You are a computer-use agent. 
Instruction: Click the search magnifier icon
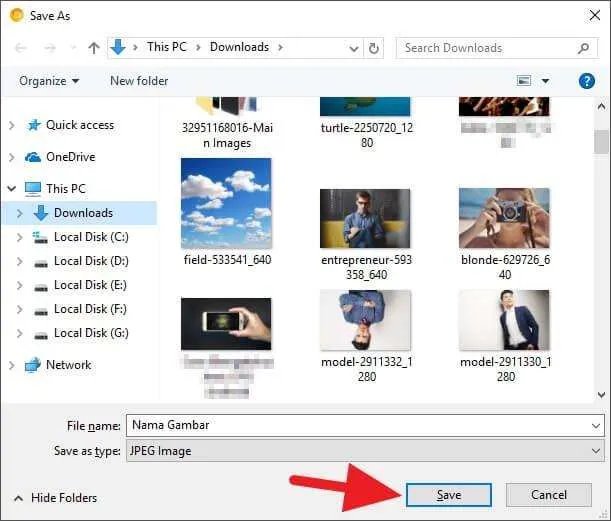(x=583, y=48)
